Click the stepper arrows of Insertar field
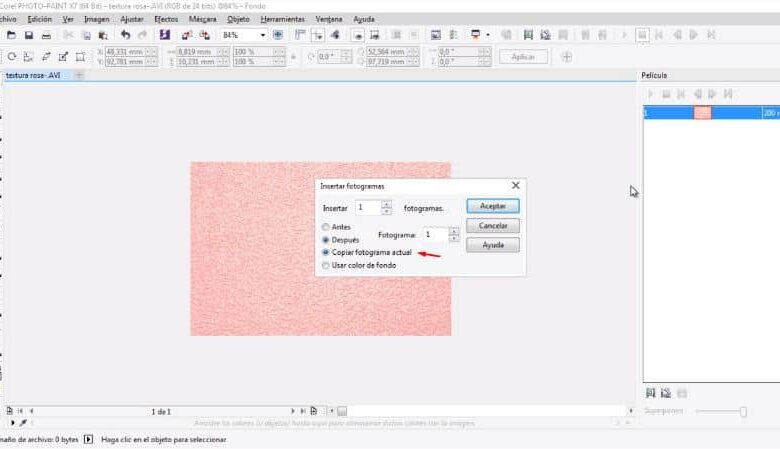Viewport: 780px width, 449px height. 387,207
